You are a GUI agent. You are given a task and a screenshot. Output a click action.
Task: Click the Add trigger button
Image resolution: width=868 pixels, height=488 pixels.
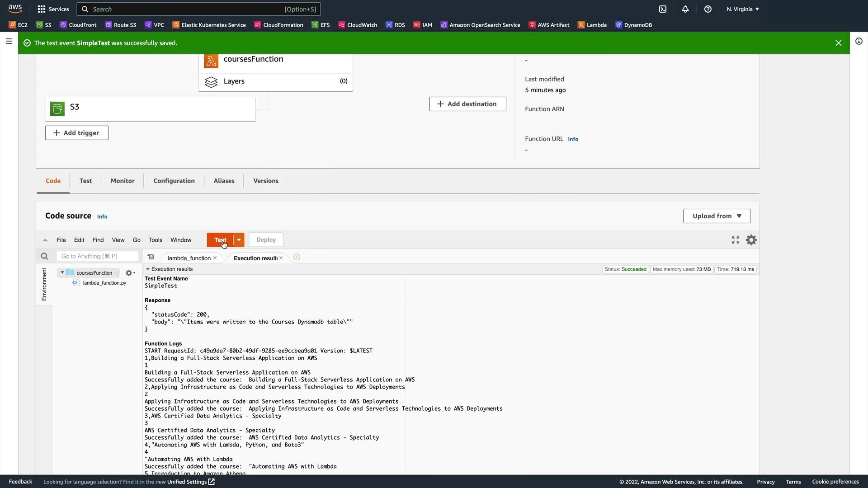(x=76, y=133)
